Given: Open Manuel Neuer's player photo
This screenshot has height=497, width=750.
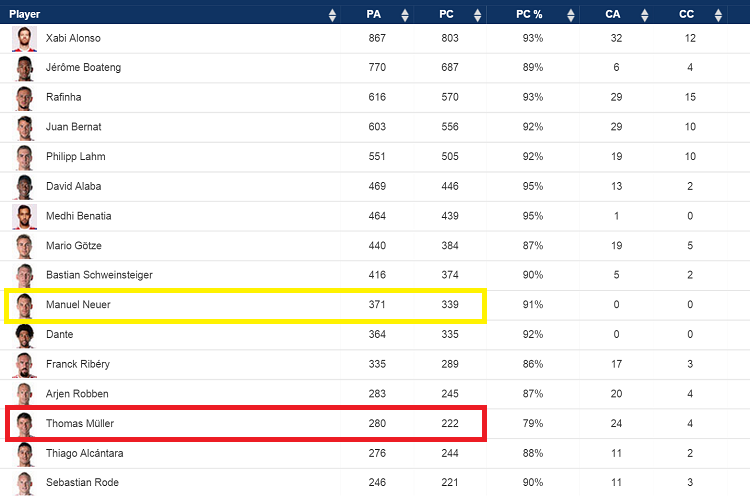Looking at the screenshot, I should tap(24, 305).
